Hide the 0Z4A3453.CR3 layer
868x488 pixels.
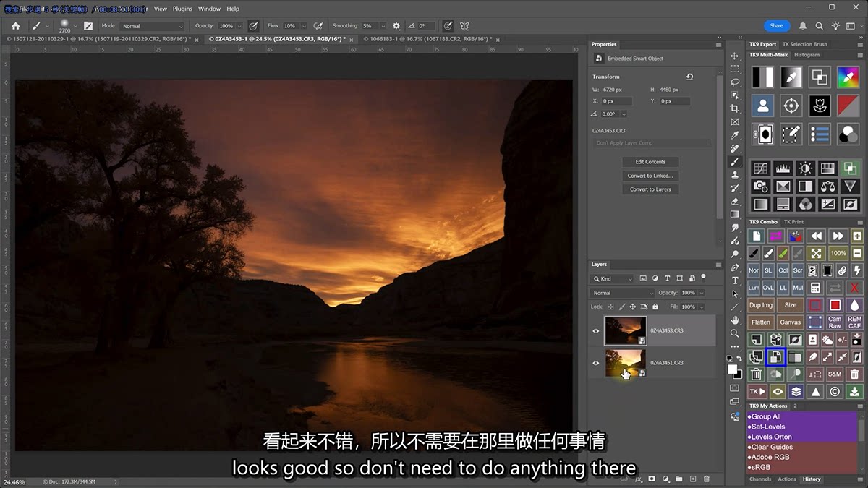coord(596,331)
